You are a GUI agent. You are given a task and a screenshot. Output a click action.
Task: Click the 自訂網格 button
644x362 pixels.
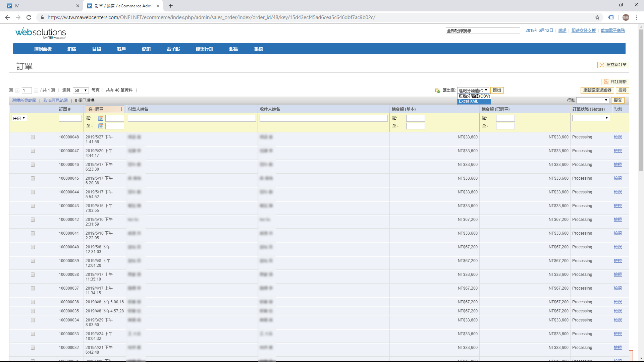(615, 82)
